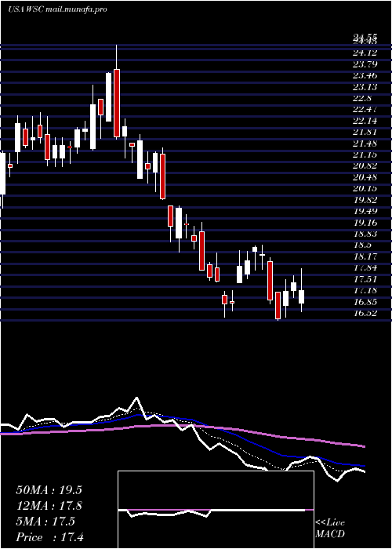Viewport: 392px width, 549px height.
Task: Click the 23.46 price axis label
Action: point(365,75)
